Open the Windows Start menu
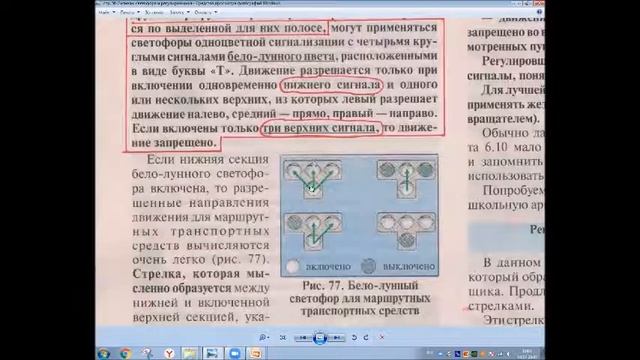Image resolution: width=640 pixels, height=360 pixels. (104, 353)
